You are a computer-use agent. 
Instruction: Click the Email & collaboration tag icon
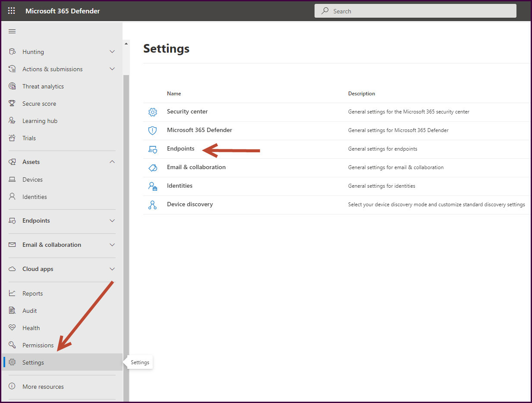click(x=152, y=167)
